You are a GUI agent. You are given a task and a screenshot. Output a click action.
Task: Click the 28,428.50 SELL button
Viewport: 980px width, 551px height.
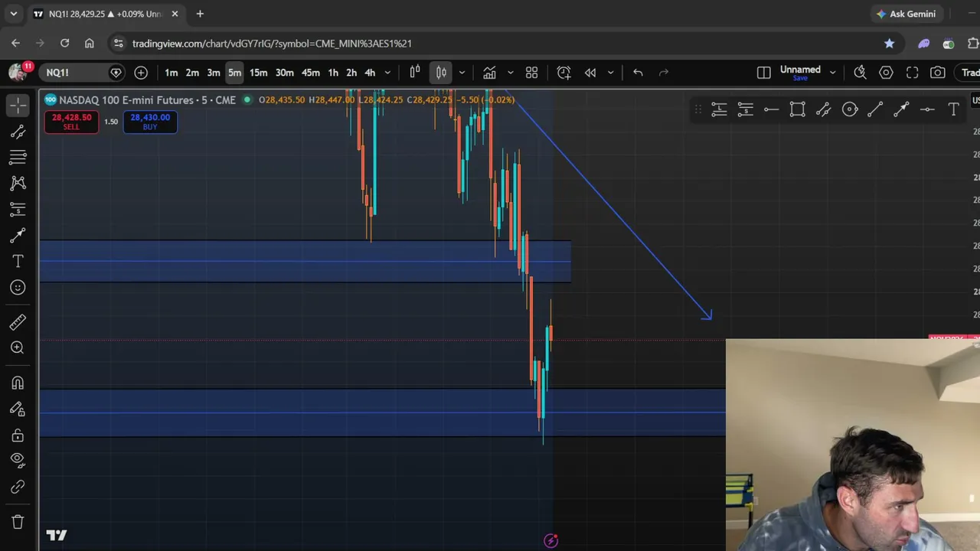pos(71,122)
